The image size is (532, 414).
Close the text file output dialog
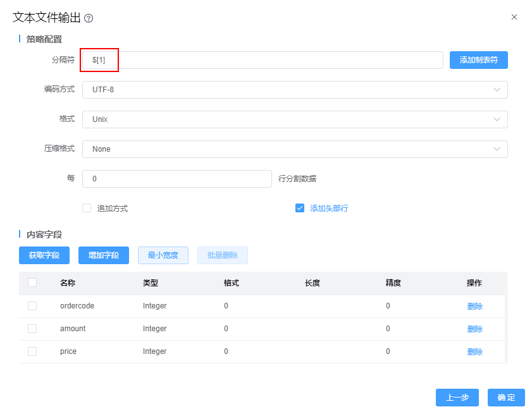pyautogui.click(x=514, y=17)
